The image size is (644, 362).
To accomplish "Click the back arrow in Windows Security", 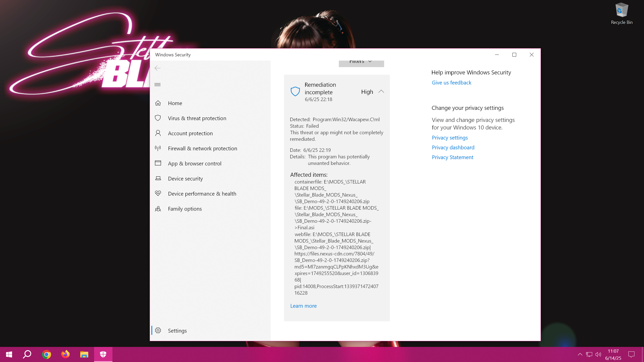I will click(157, 68).
